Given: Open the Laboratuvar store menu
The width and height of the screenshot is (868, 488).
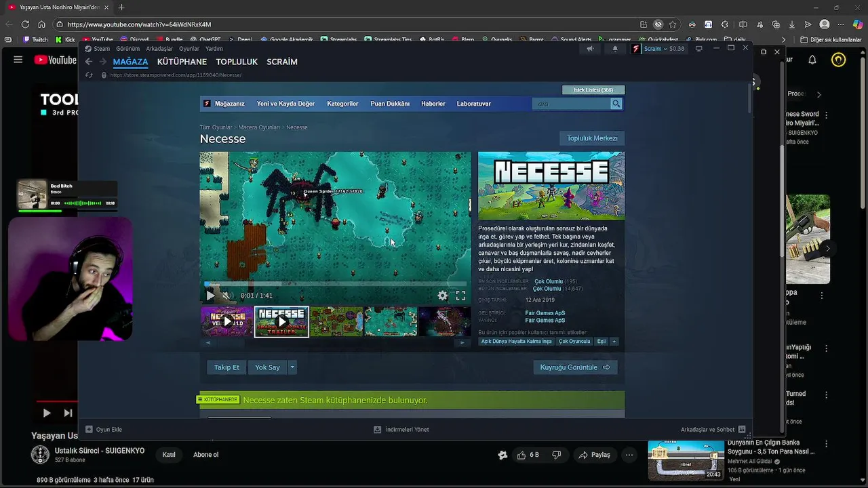Looking at the screenshot, I should (474, 104).
